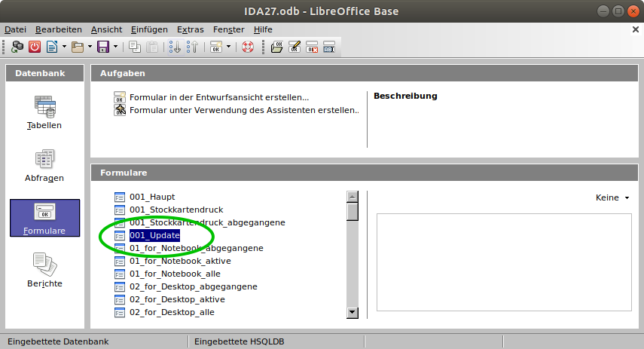Open the Keine preview mode dropdown
Image resolution: width=644 pixels, height=349 pixels.
point(612,197)
